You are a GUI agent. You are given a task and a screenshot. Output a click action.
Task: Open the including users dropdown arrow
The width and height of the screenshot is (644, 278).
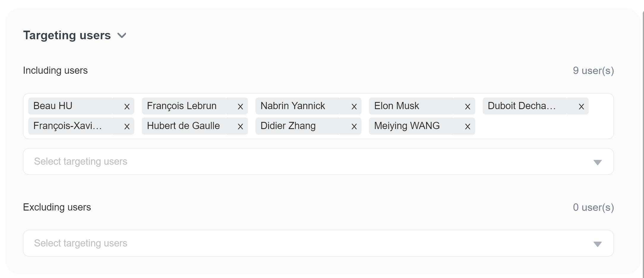597,162
